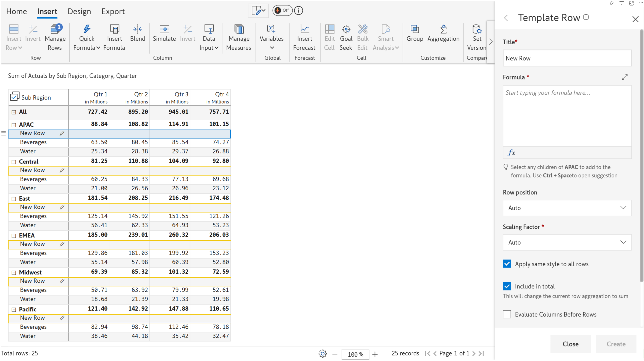The height and width of the screenshot is (361, 644).
Task: Click the fx function icon
Action: click(x=511, y=152)
